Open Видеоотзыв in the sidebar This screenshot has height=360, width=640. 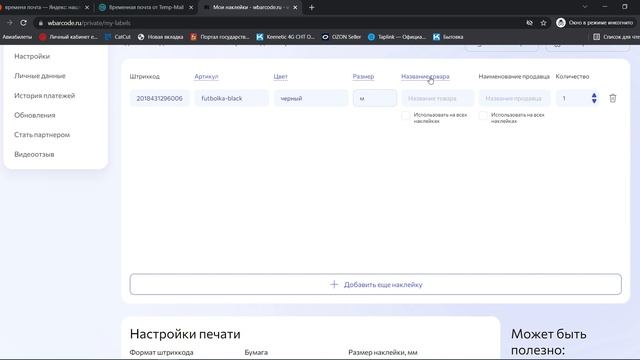click(34, 154)
